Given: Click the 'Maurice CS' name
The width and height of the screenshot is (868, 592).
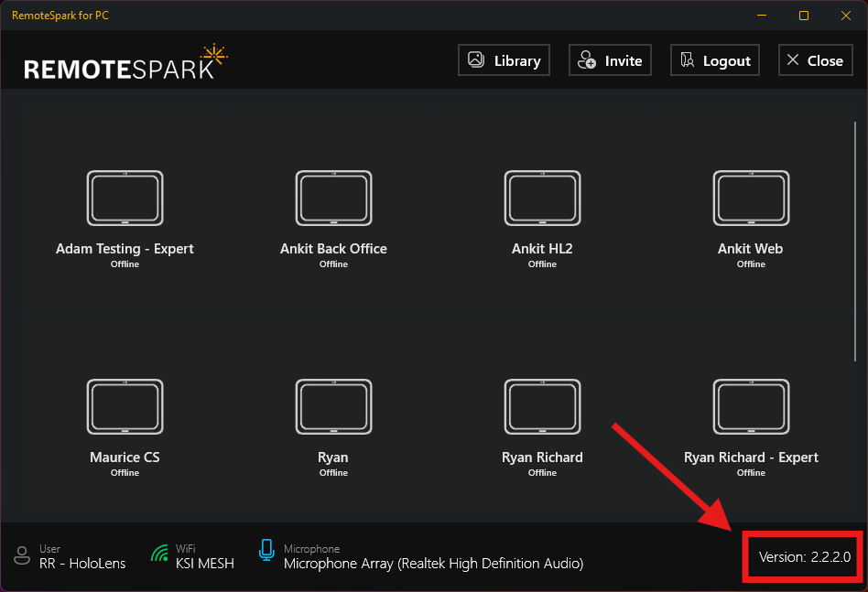Looking at the screenshot, I should click(125, 457).
